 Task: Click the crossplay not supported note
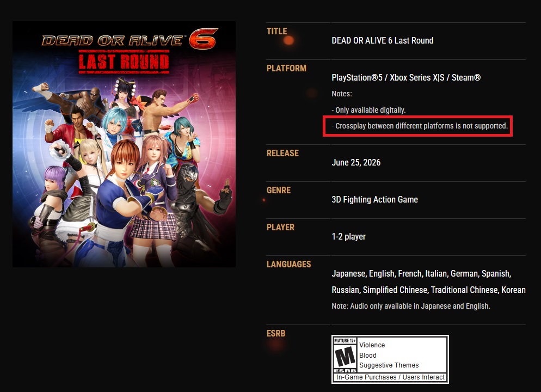click(420, 126)
